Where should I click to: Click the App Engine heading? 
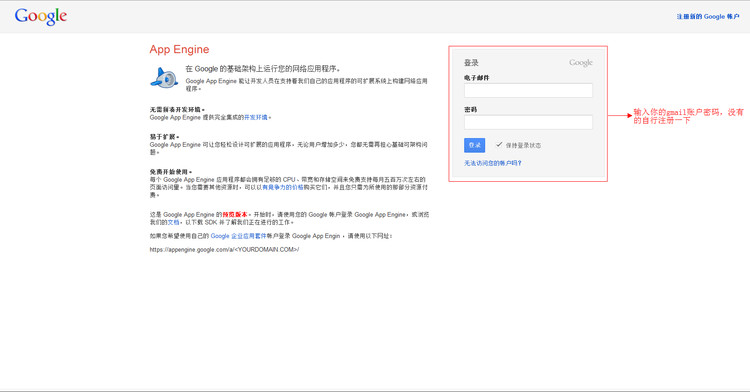point(179,50)
